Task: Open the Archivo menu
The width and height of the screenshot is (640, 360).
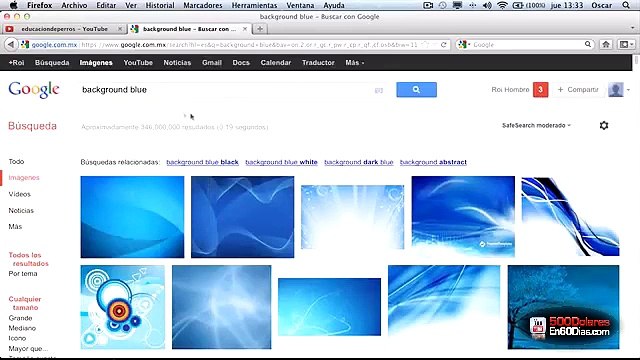Action: tap(74, 5)
